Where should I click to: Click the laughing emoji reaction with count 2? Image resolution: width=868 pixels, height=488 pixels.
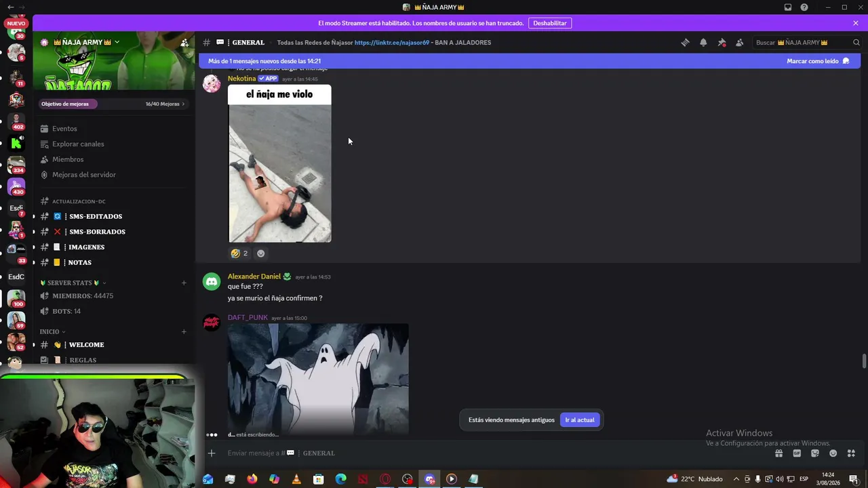click(239, 253)
